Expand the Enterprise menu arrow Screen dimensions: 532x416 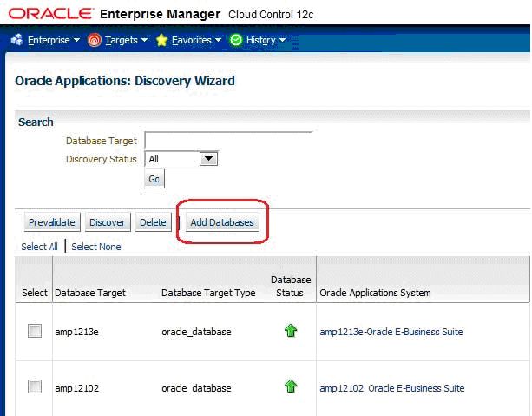pyautogui.click(x=77, y=40)
